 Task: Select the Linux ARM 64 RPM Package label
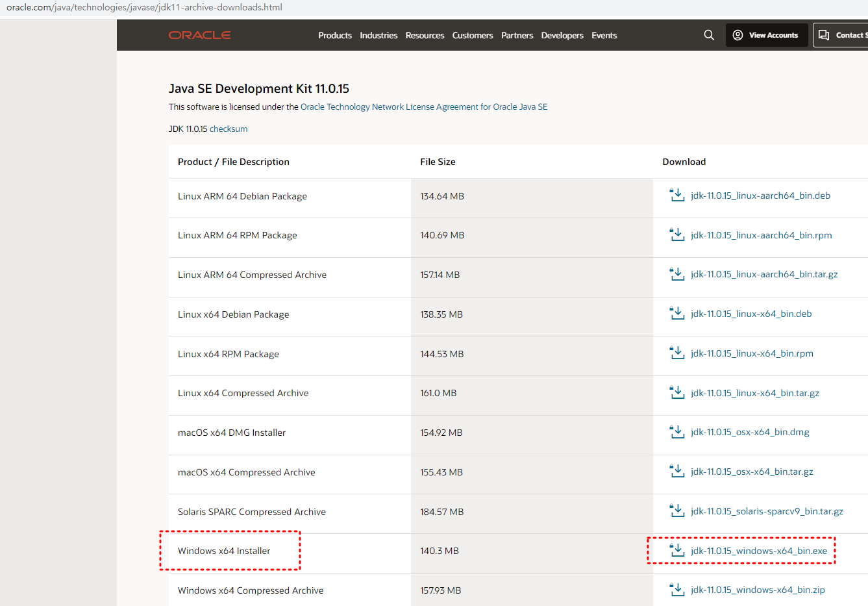238,235
